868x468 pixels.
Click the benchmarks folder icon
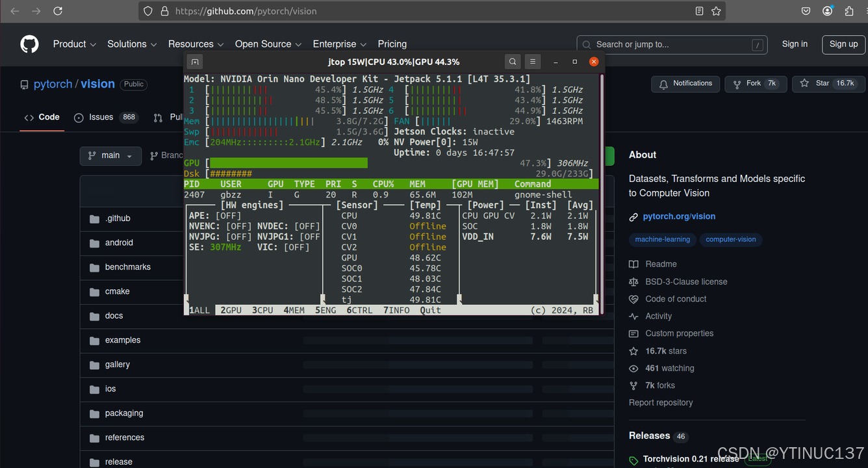(x=94, y=268)
